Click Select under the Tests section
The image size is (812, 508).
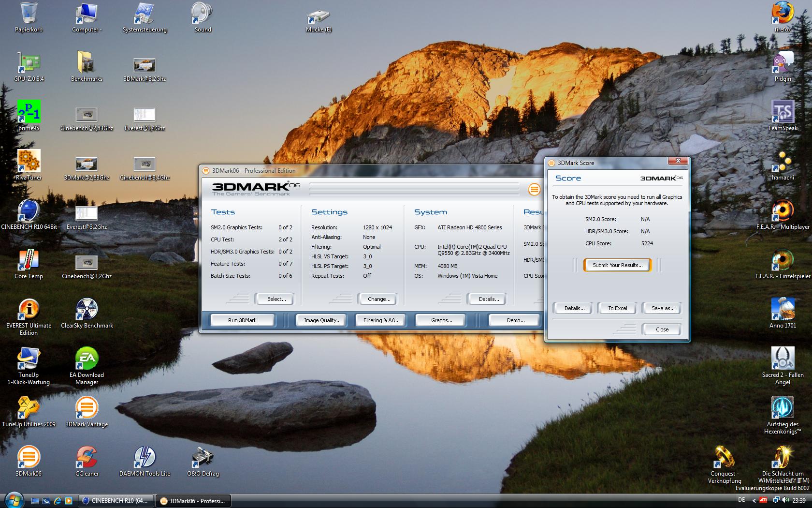[x=276, y=299]
